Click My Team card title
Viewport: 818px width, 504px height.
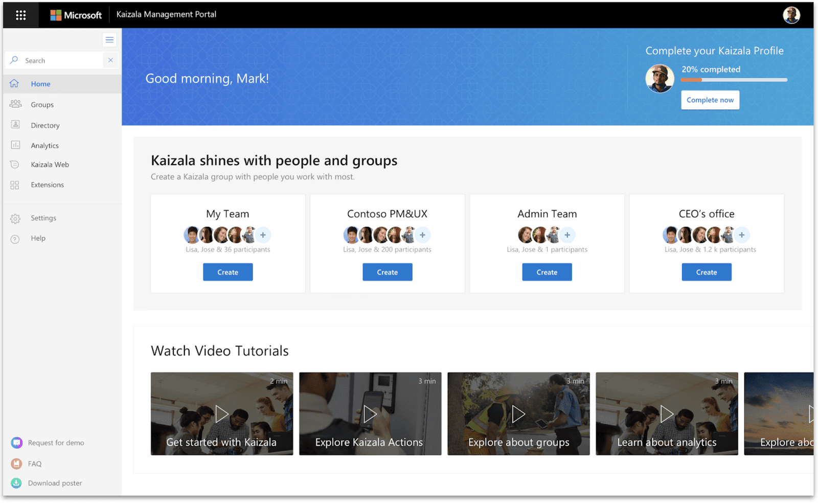pos(228,214)
